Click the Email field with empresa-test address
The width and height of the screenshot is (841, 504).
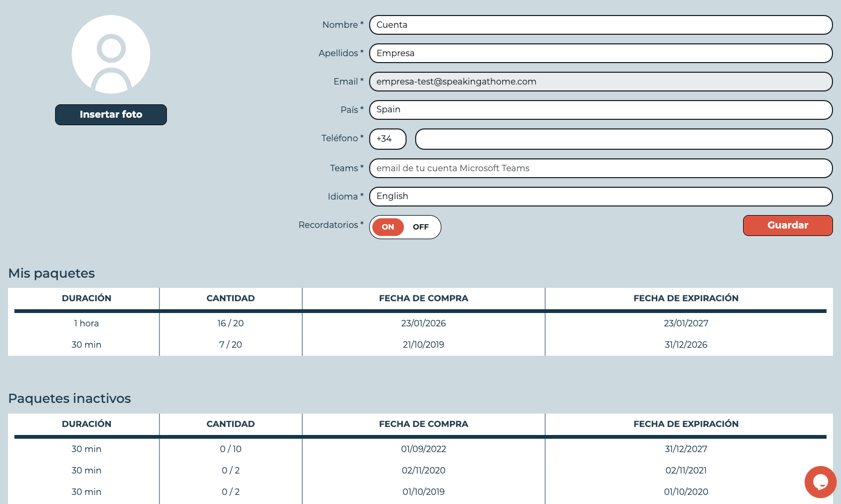(601, 82)
